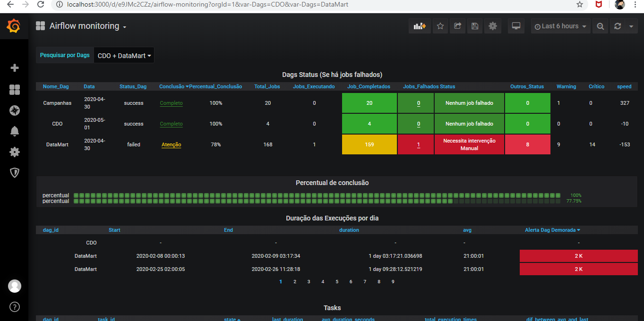Viewport: 644px width, 321px height.
Task: Open the Last 6 hours time picker
Action: point(561,26)
